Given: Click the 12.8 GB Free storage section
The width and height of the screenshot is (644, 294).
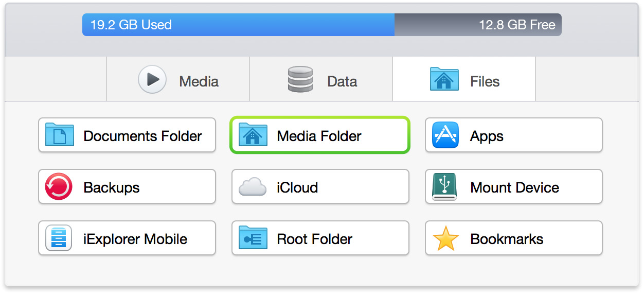Looking at the screenshot, I should [x=478, y=25].
